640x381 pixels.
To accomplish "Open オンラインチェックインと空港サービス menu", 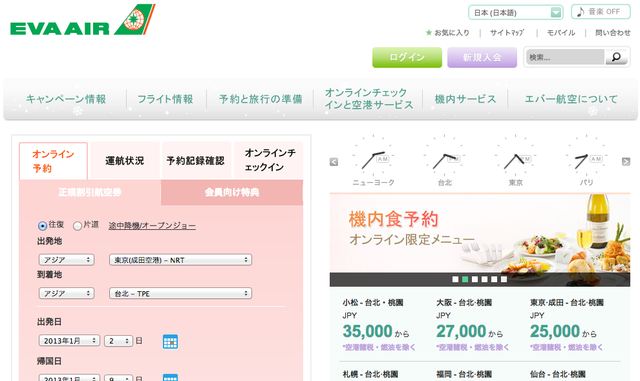I will coord(369,98).
